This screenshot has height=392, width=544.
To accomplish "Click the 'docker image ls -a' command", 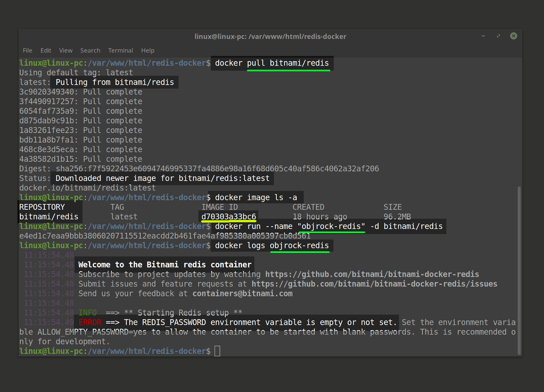I will [x=256, y=197].
